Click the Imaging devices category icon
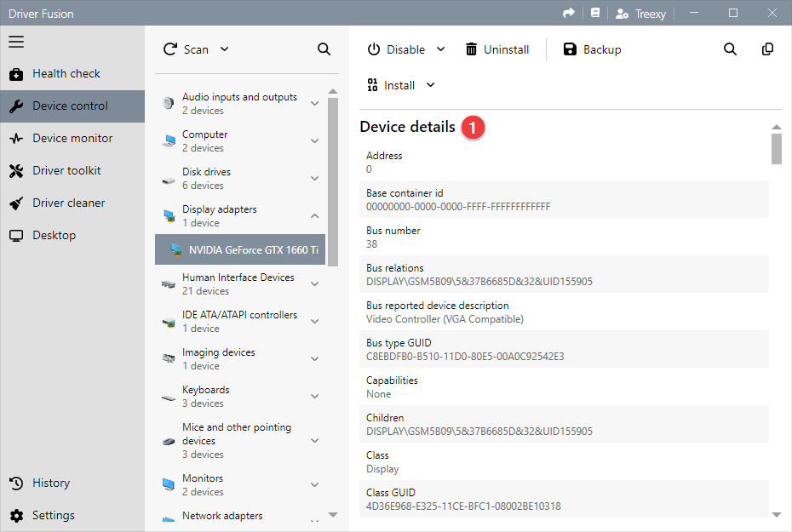Screen dimensions: 792x532 (x=169, y=358)
